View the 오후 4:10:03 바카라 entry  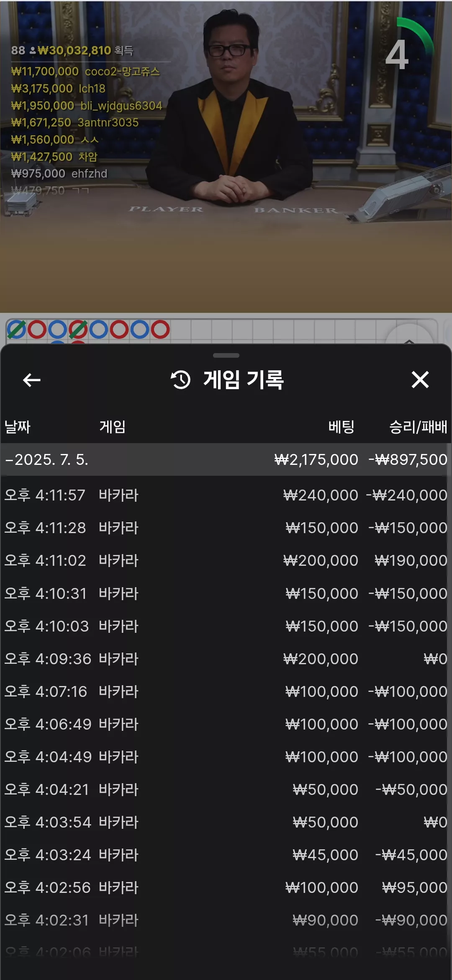pos(226,626)
